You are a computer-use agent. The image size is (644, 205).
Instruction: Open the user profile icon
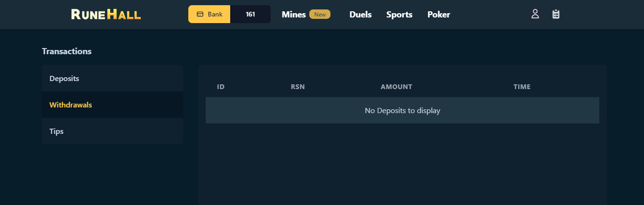click(x=535, y=14)
